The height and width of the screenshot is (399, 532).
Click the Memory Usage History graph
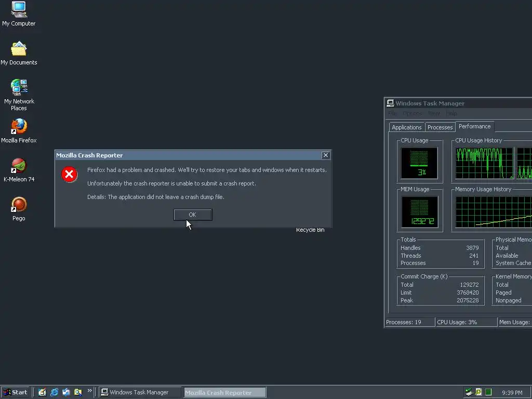click(494, 212)
